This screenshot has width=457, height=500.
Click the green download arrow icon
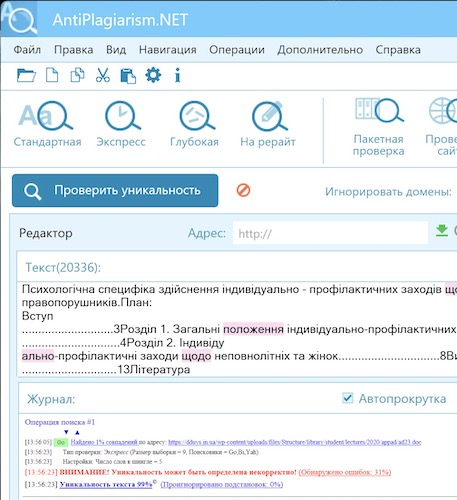click(x=442, y=231)
